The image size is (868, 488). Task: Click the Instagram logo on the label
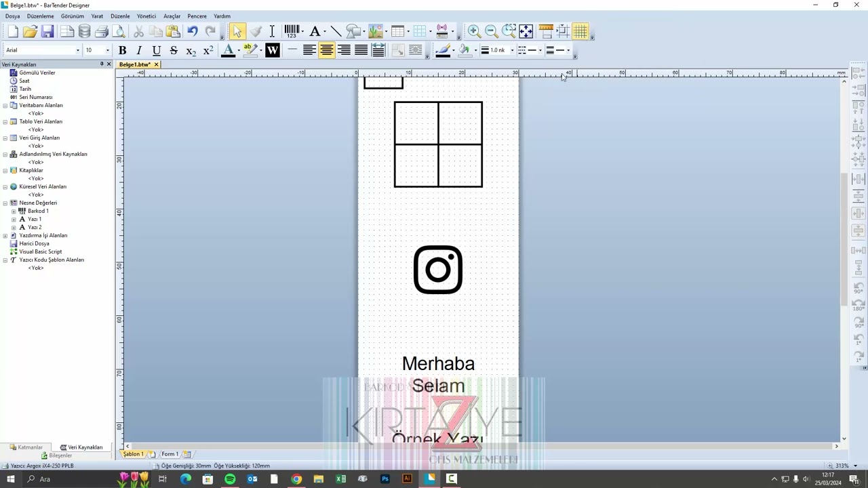[x=438, y=270]
